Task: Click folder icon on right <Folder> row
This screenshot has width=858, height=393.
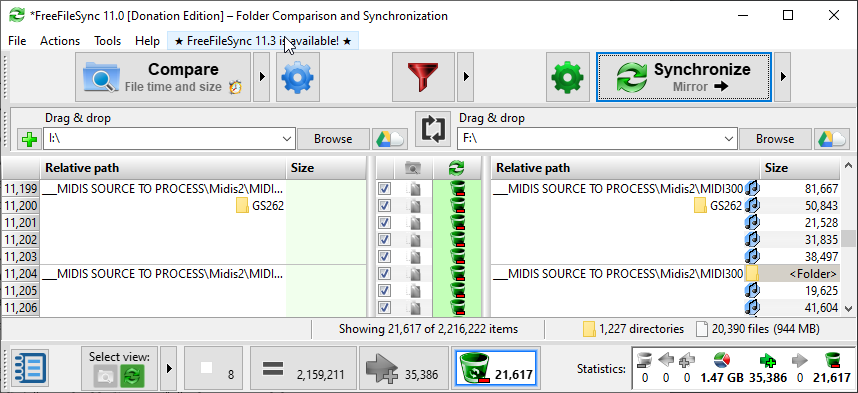Action: (x=752, y=274)
